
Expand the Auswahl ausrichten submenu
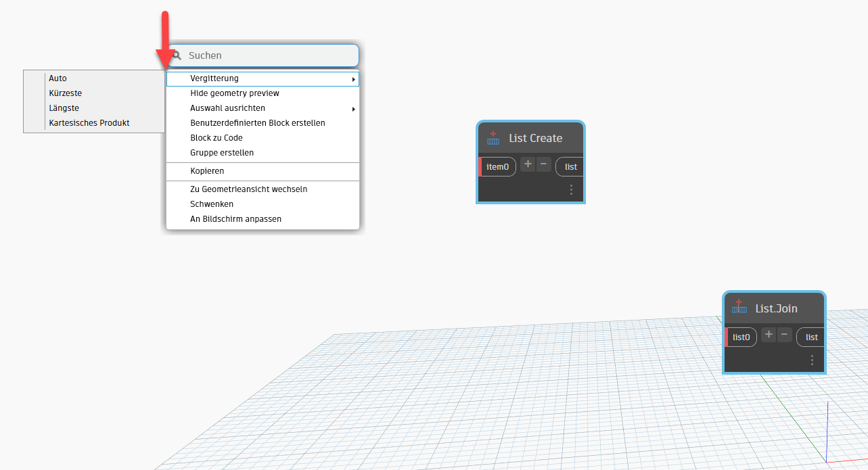[262, 108]
